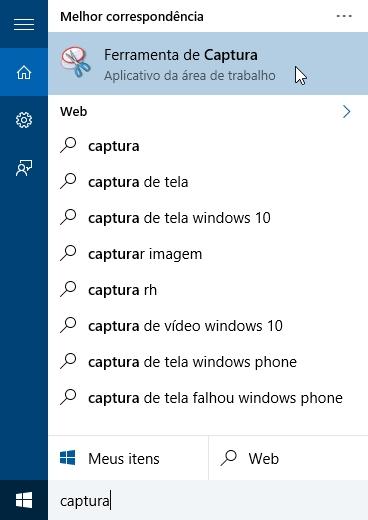The height and width of the screenshot is (520, 368).
Task: Select 'captura de tela' suggestion
Action: 208,182
